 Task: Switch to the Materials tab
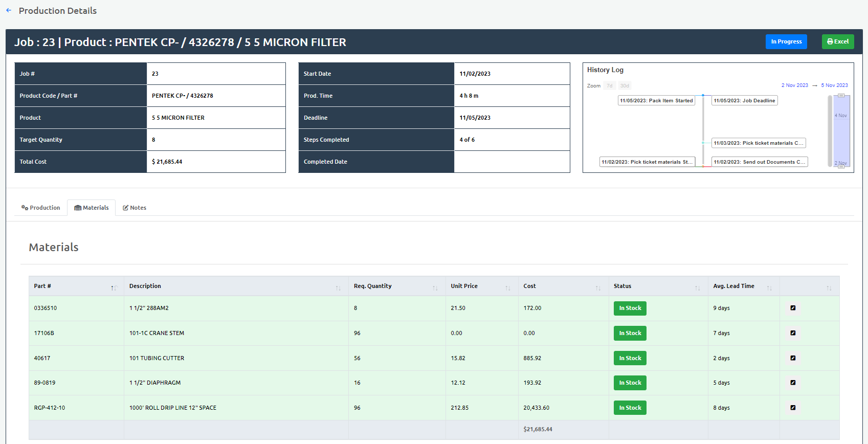(92, 208)
